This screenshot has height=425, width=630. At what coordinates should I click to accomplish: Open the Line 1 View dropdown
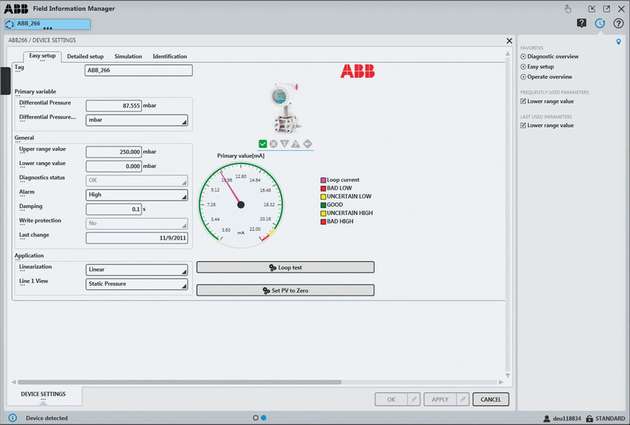click(137, 284)
